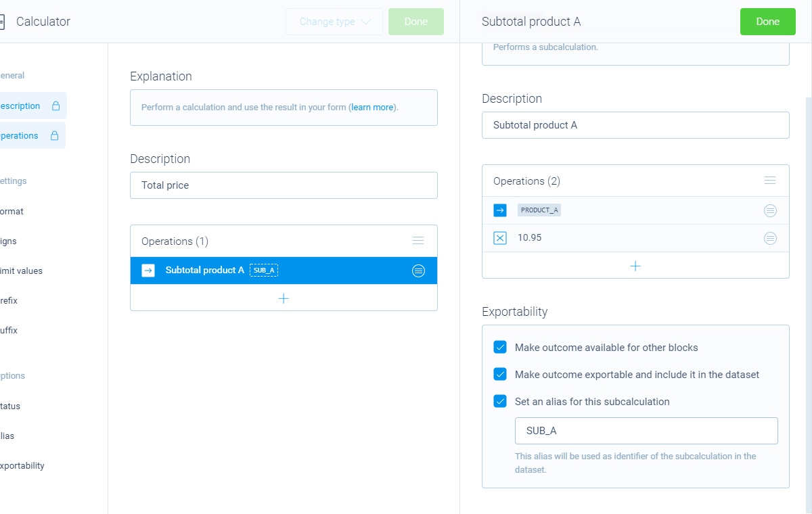Viewport: 812px width, 514px height.
Task: Uncheck Set an alias for this subcalculation
Action: [500, 402]
